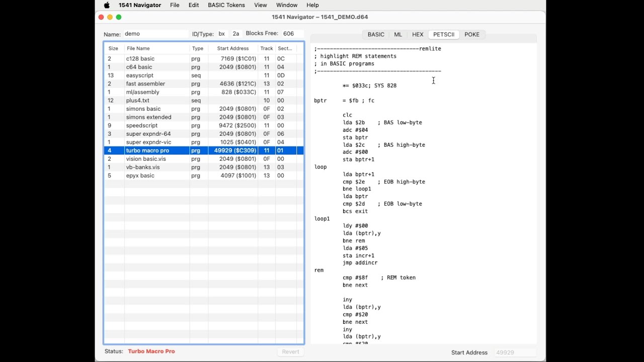Click the 'sta incr+1' code line
This screenshot has height=362, width=644.
(x=358, y=255)
